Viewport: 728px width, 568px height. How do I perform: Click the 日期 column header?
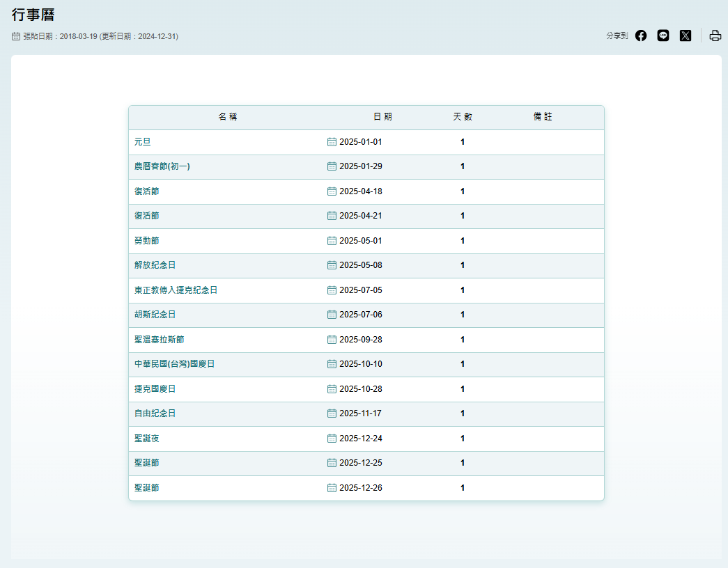(x=382, y=117)
